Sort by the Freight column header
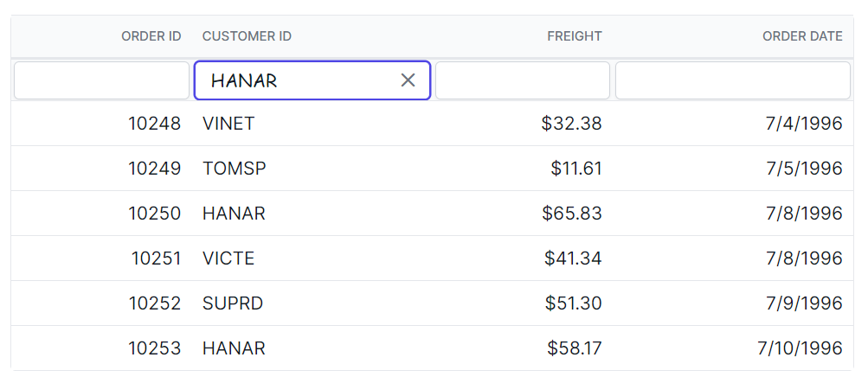Viewport: 868px width, 383px height. click(x=574, y=36)
